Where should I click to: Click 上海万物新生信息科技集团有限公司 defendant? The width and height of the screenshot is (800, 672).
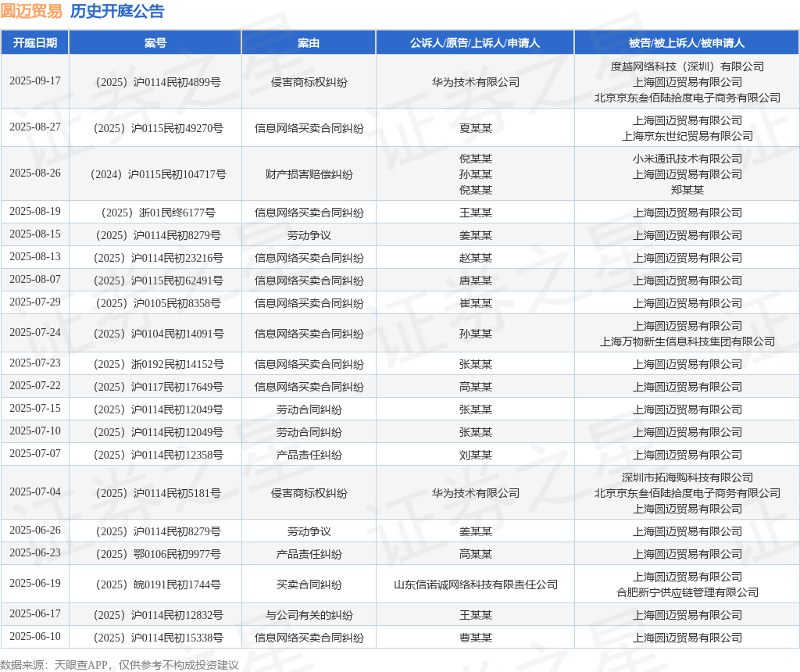[687, 342]
